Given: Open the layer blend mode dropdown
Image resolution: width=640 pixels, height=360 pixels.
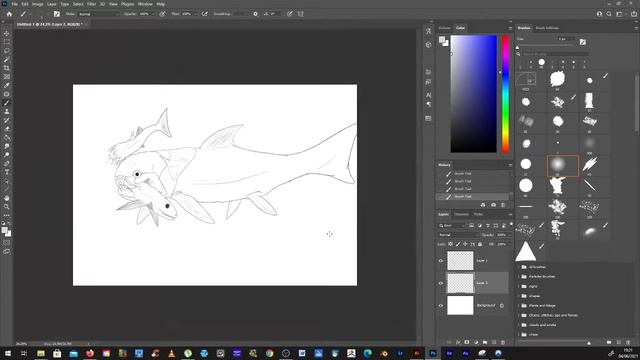Looking at the screenshot, I should coord(458,235).
